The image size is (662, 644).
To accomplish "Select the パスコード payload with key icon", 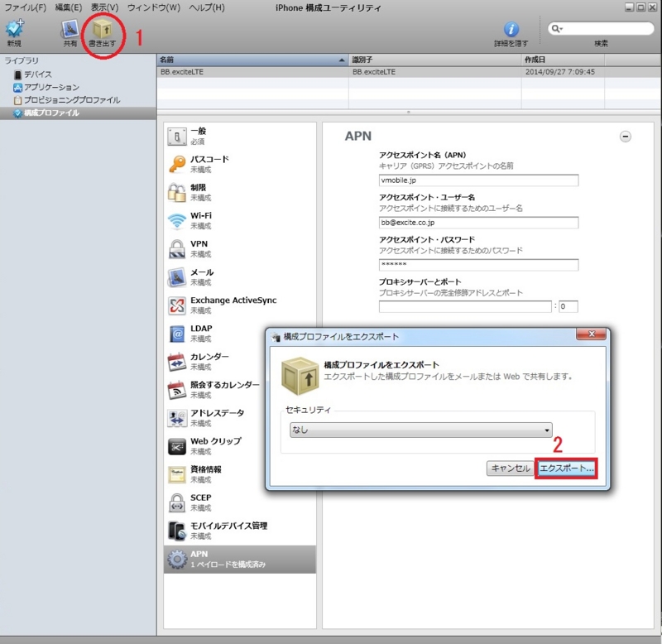I will coord(239,164).
